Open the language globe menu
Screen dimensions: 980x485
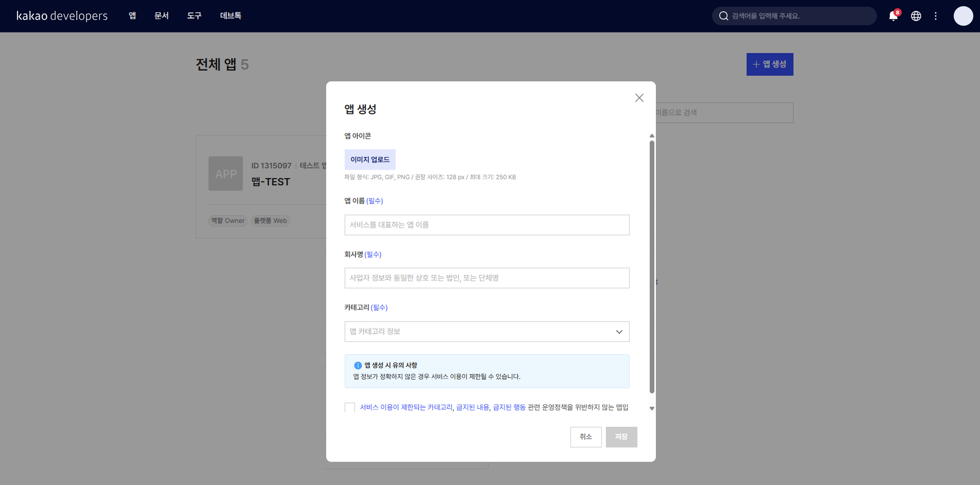[x=916, y=16]
